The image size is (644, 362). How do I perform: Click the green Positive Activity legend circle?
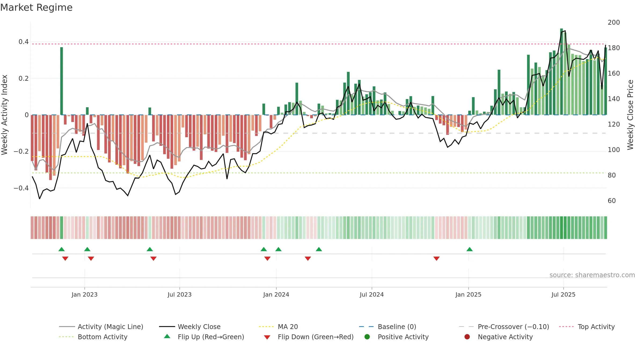click(367, 337)
